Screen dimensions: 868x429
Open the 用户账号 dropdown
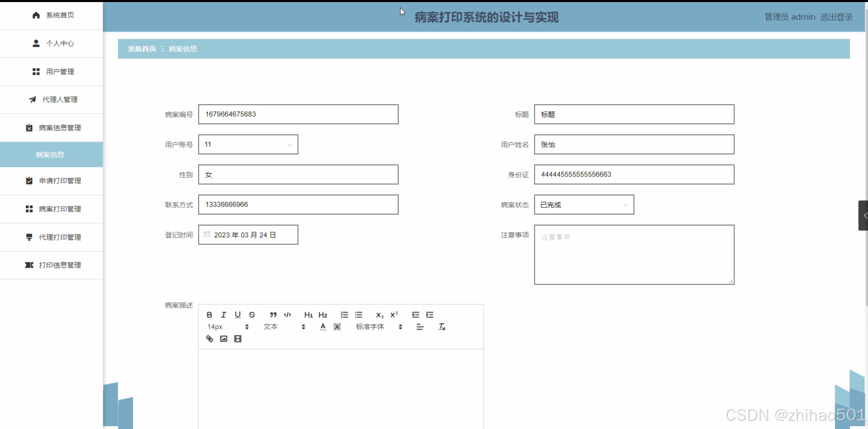pyautogui.click(x=248, y=144)
